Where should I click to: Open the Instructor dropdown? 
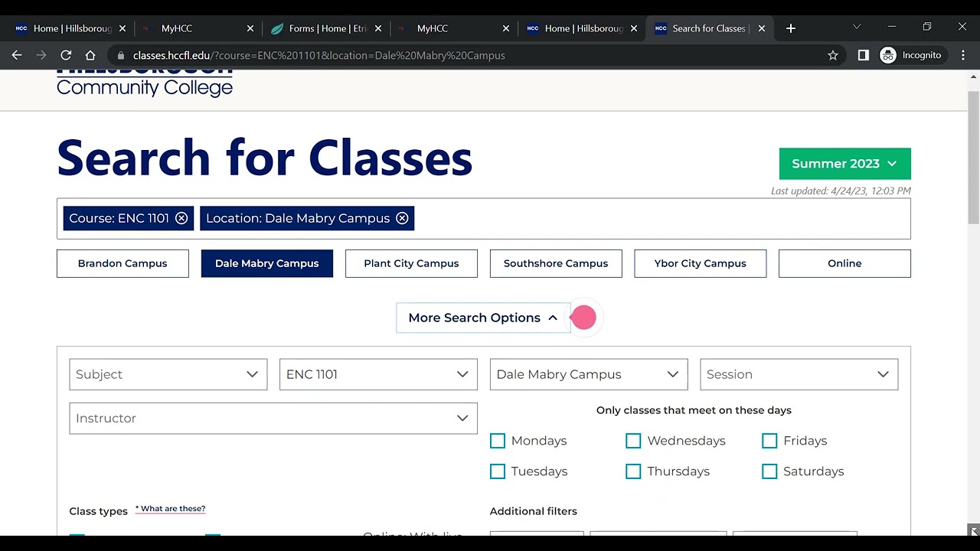[x=273, y=418]
